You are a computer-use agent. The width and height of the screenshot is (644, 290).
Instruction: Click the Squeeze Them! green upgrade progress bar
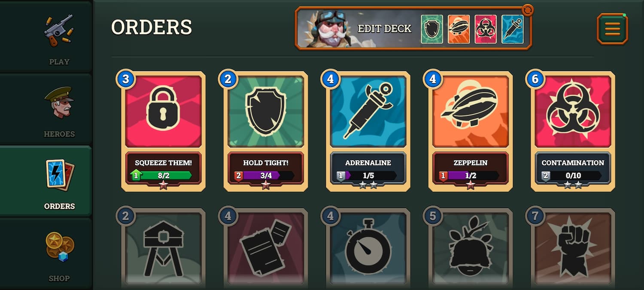[161, 175]
